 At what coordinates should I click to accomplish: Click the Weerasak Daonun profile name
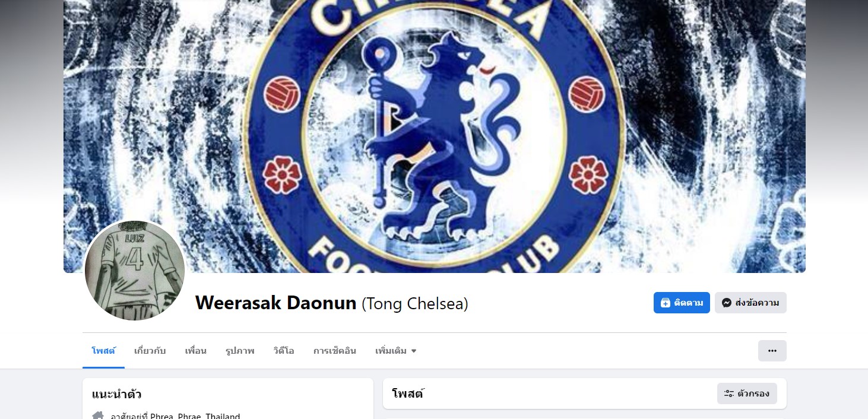pyautogui.click(x=276, y=303)
